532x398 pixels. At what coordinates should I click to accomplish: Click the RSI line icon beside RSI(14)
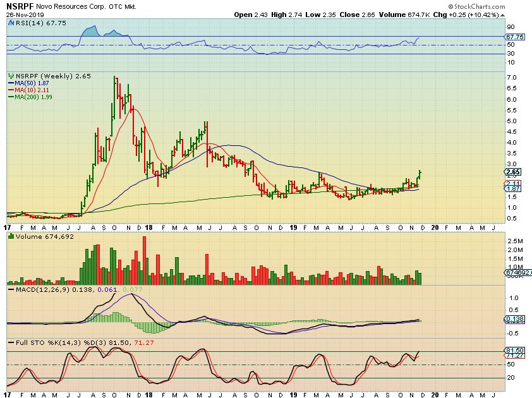pos(11,23)
